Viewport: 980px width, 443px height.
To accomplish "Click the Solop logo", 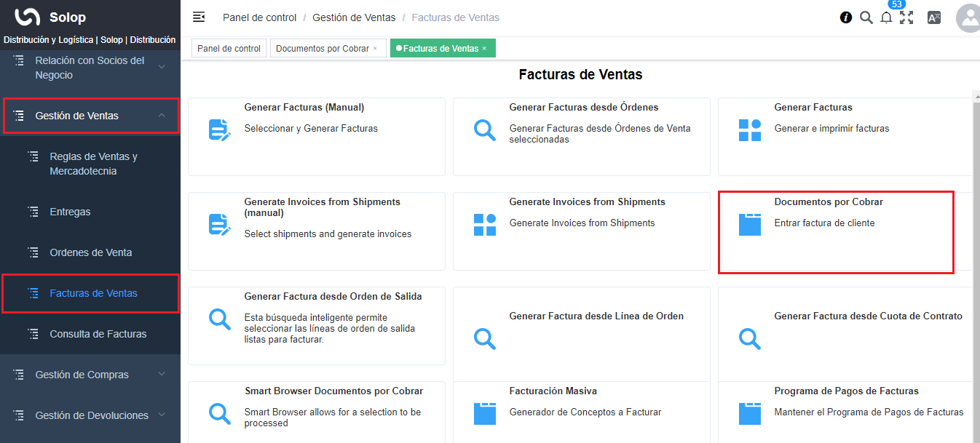I will click(x=28, y=17).
